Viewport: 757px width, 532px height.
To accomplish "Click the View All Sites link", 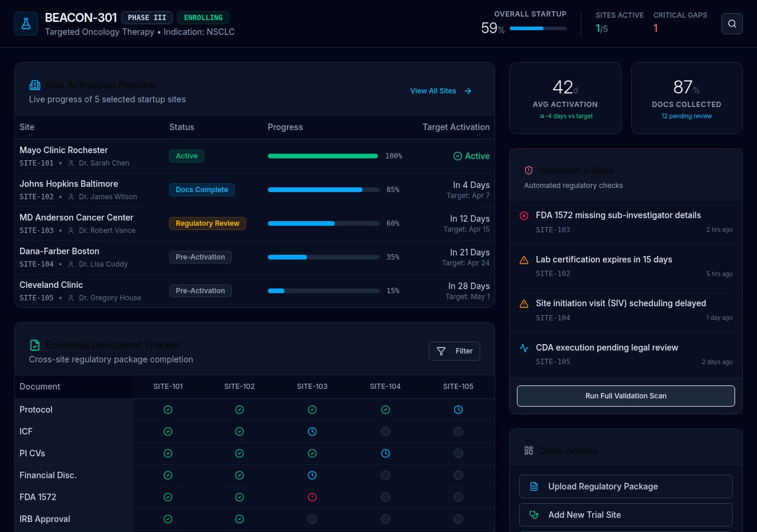I will (441, 91).
